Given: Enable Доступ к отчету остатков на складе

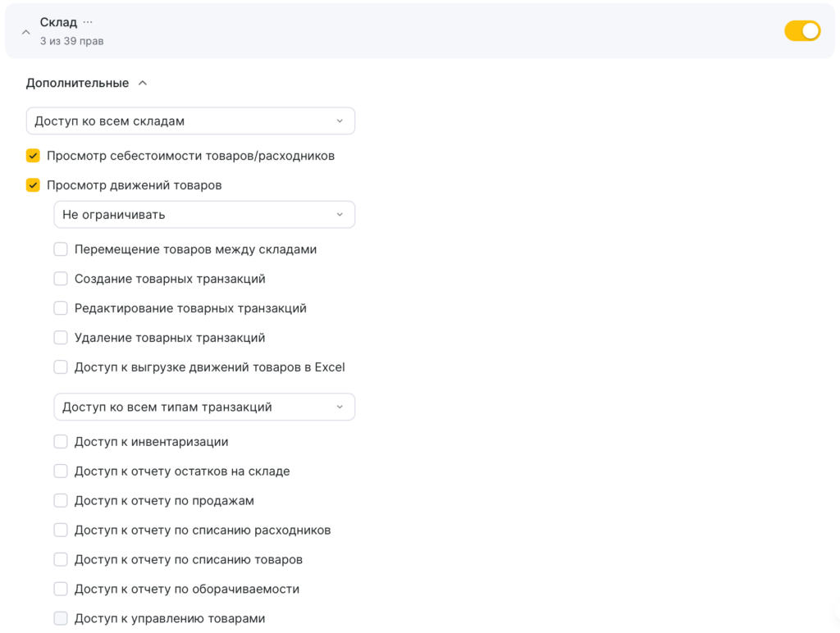Looking at the screenshot, I should click(x=61, y=471).
